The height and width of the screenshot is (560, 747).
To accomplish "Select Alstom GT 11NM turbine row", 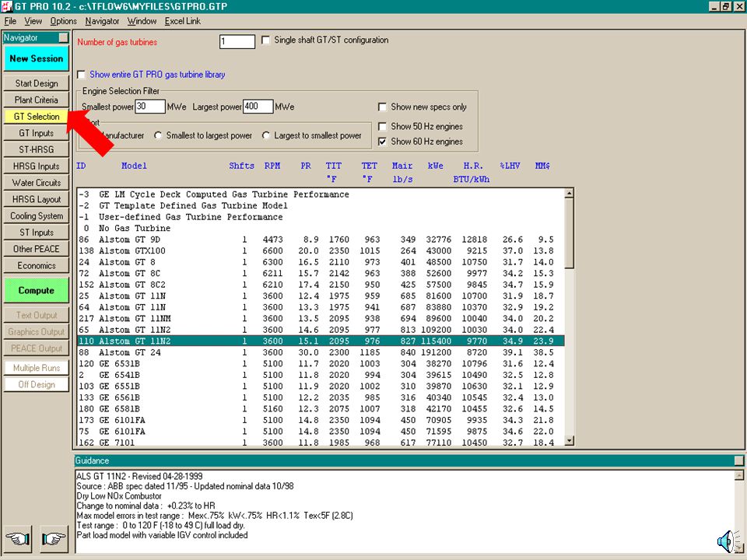I will (x=321, y=319).
